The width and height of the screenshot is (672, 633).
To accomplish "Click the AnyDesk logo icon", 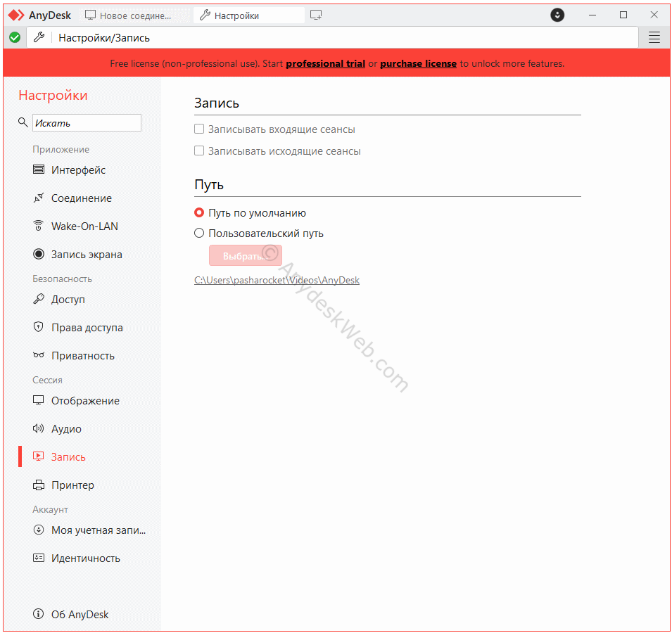I will pos(16,15).
